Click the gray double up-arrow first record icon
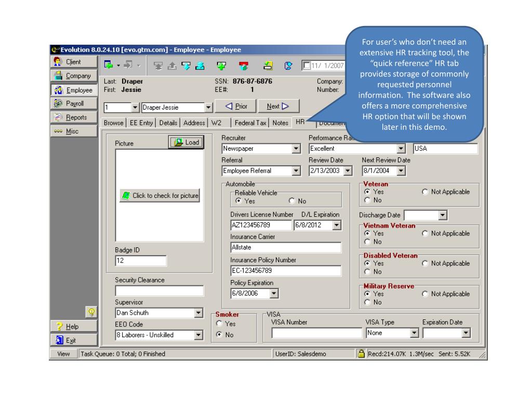Viewport: 532px width, 399px height. click(158, 66)
